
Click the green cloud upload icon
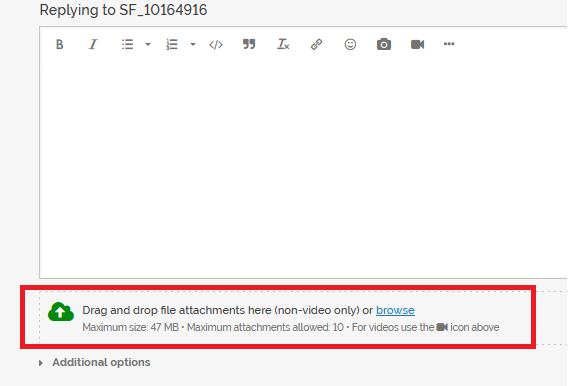coord(61,312)
